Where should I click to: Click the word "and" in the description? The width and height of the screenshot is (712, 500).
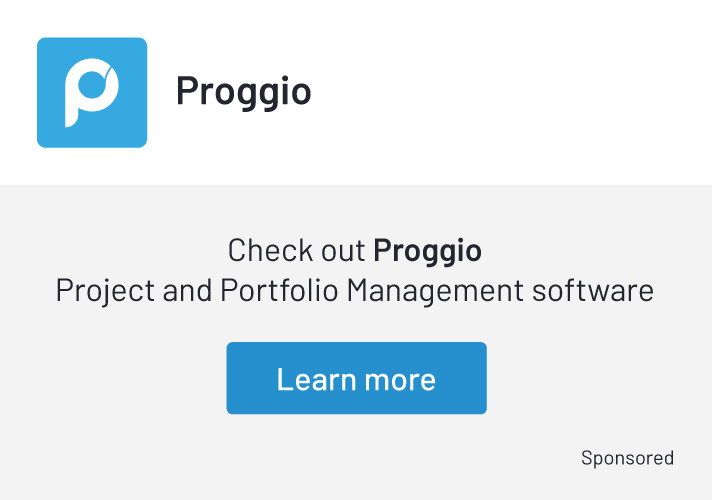coord(185,291)
